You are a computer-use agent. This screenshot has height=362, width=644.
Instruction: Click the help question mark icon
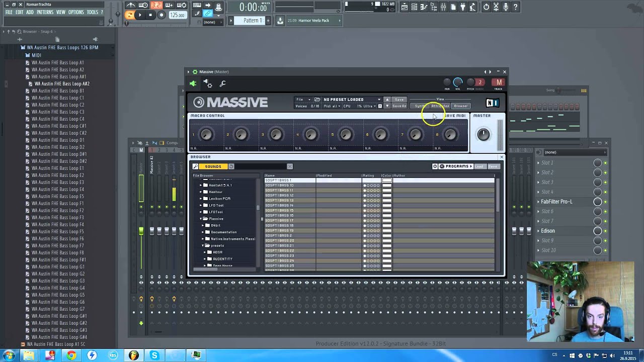click(x=515, y=7)
